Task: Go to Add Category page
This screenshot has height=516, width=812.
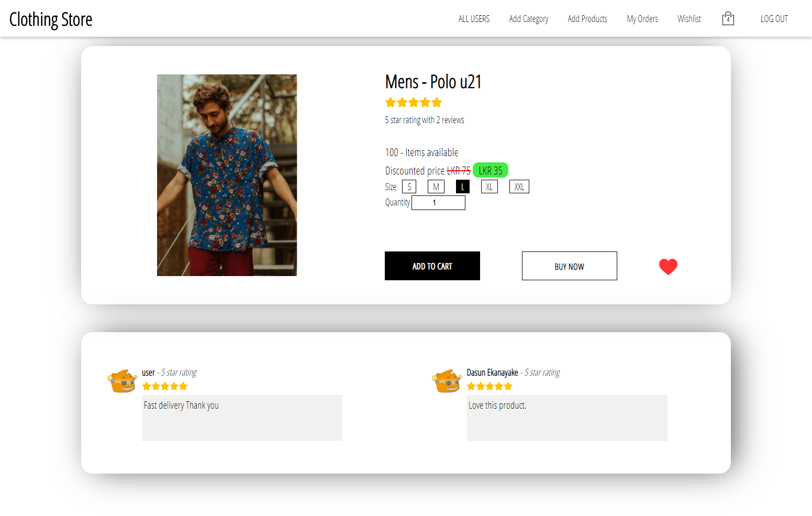Action: 528,19
